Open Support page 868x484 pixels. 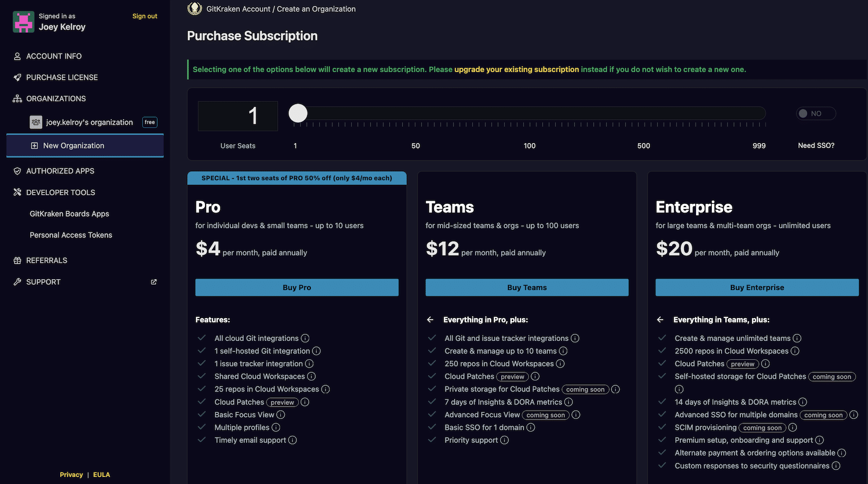(43, 282)
